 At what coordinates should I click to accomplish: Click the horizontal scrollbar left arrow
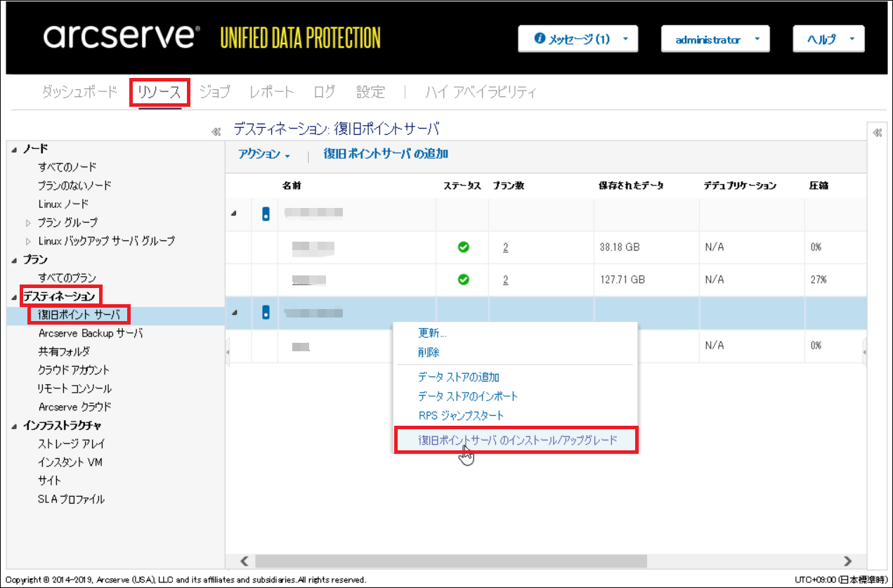click(245, 561)
